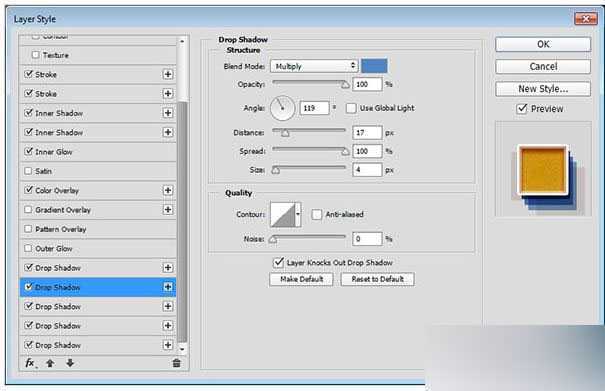Open the Contour picker dropdown arrow
The image size is (605, 391).
tap(298, 214)
